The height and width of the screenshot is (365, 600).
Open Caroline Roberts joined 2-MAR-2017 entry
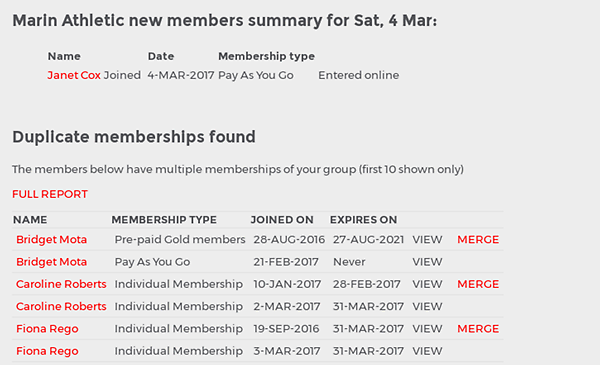pos(61,306)
